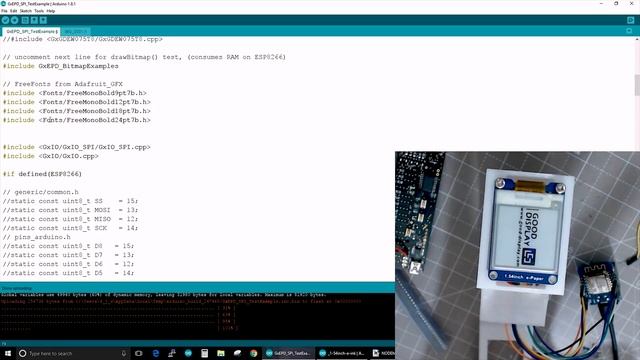Switch to the second Arduino taskbar window

pyautogui.click(x=342, y=353)
